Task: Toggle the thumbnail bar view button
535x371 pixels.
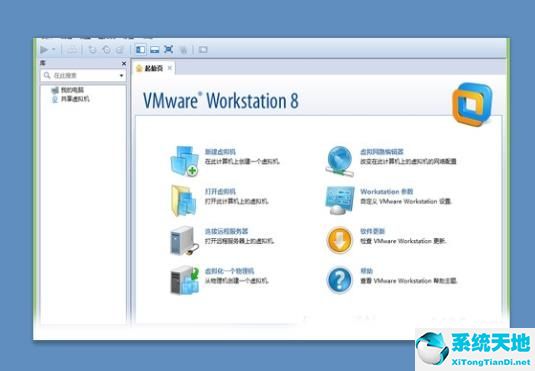Action: click(155, 50)
